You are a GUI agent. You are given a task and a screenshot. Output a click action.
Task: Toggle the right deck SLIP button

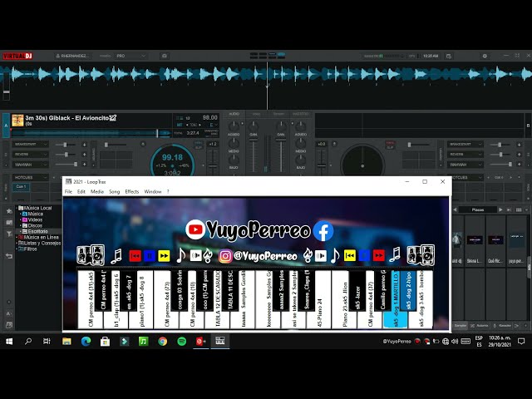390,147
